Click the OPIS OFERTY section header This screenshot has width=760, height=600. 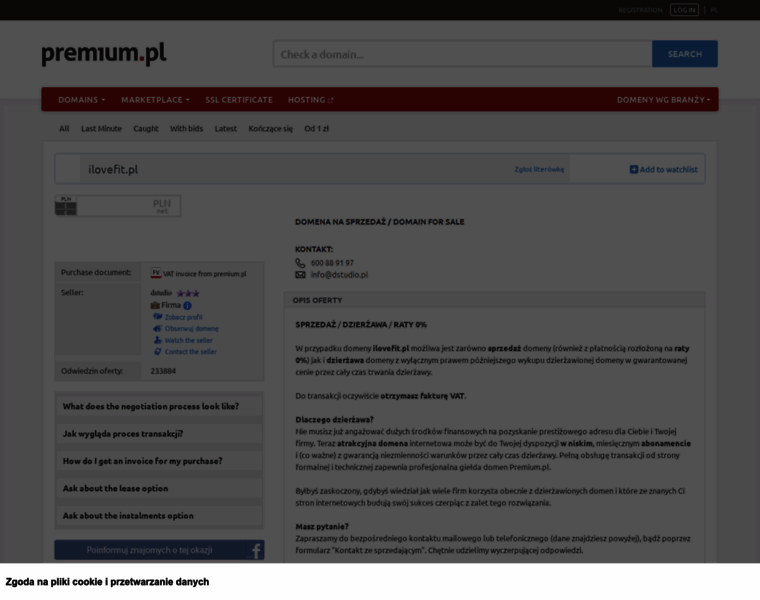(x=494, y=300)
